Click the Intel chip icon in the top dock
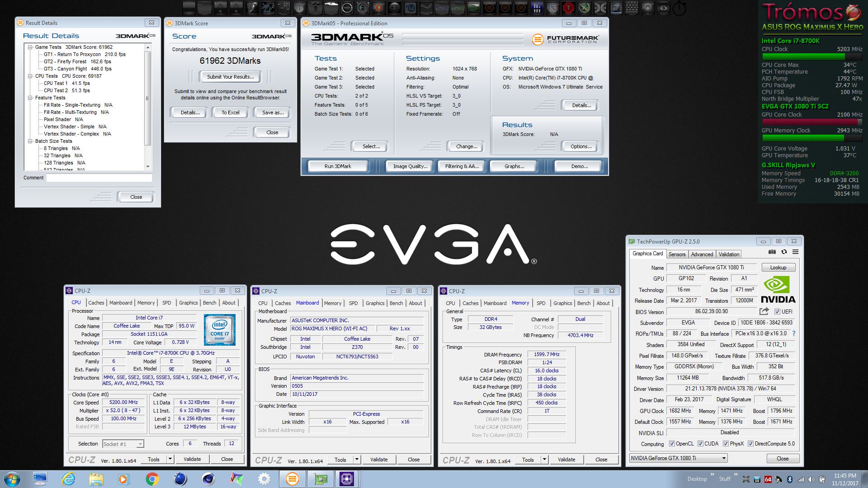This screenshot has height=488, width=868. [x=616, y=8]
